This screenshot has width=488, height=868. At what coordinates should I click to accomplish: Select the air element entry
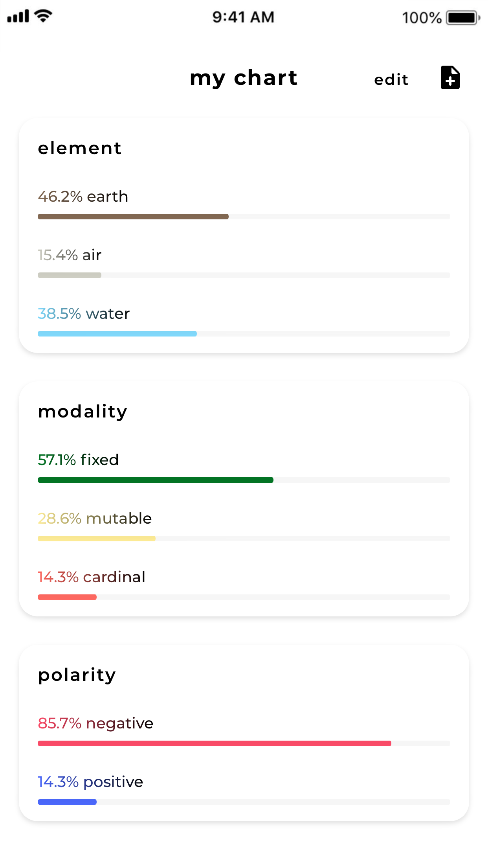click(x=69, y=255)
